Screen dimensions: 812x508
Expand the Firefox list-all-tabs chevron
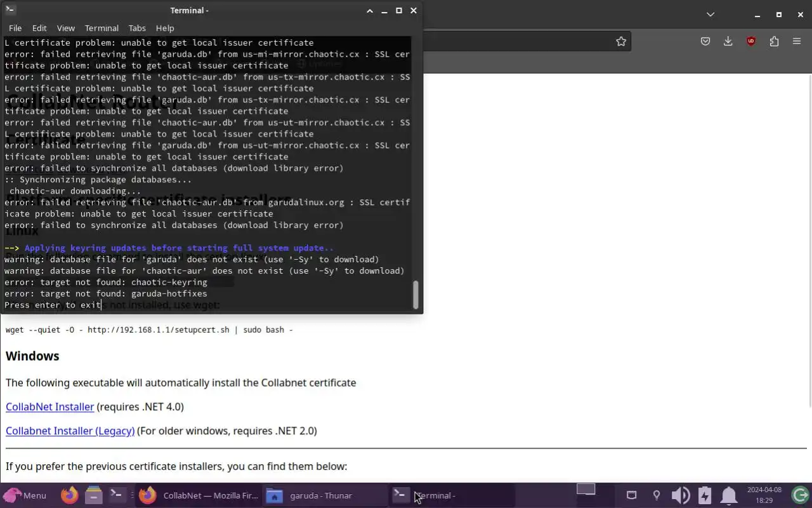[710, 14]
